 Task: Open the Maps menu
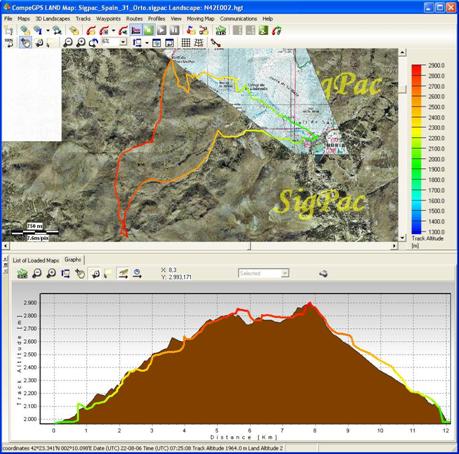[24, 19]
